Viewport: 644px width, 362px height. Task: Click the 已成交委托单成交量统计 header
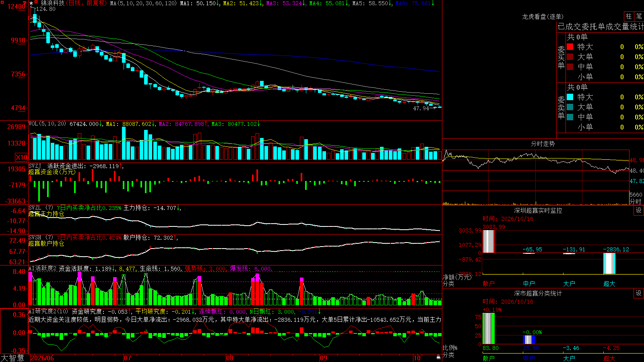(x=601, y=27)
